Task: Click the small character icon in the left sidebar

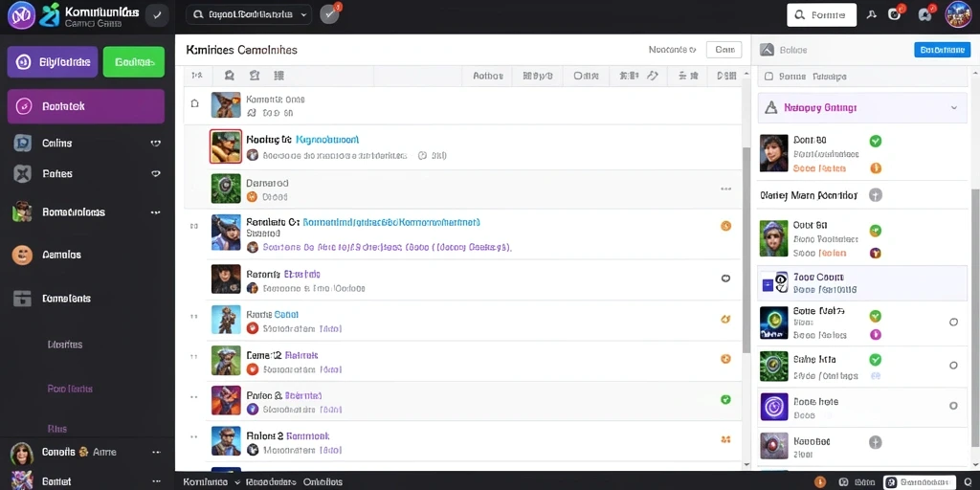Action: coord(23,212)
